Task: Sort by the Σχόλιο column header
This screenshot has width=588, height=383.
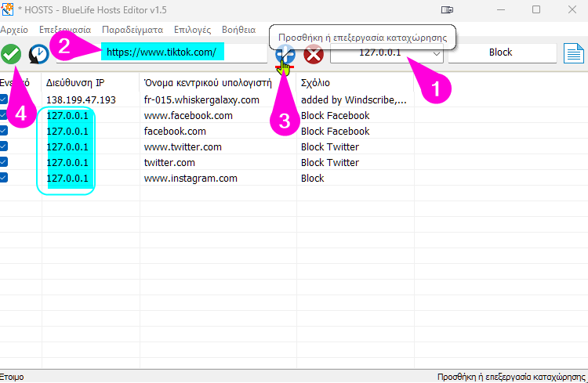Action: 355,83
